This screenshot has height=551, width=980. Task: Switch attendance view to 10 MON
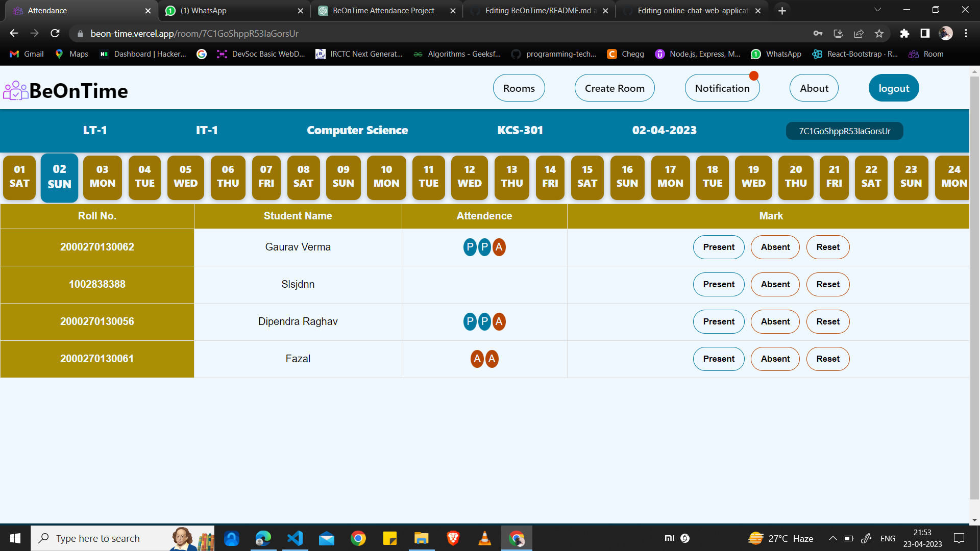(x=386, y=178)
